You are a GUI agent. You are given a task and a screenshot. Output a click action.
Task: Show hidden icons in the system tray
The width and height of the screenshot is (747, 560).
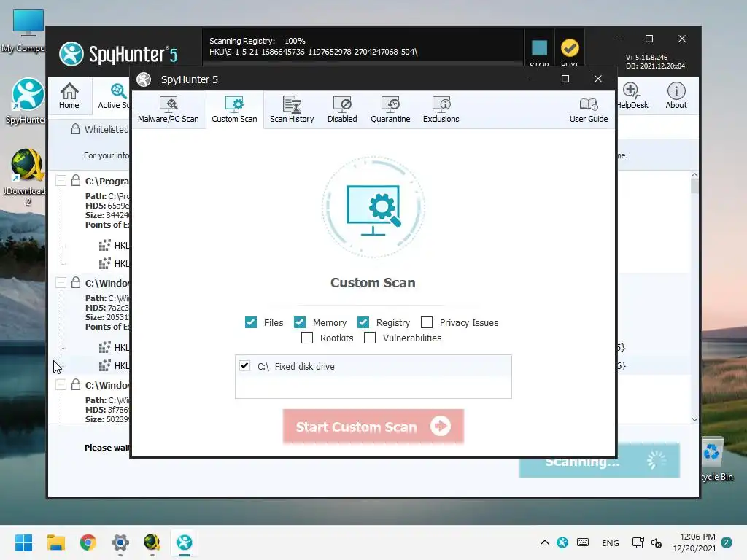[x=544, y=542]
